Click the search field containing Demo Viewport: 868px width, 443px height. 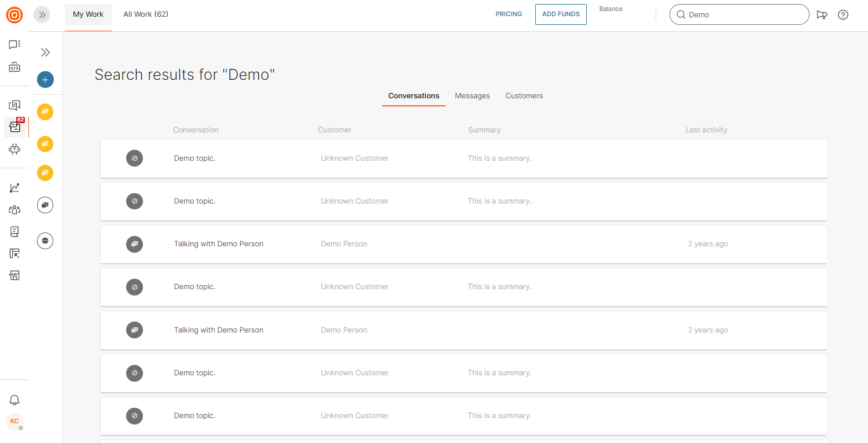point(744,15)
